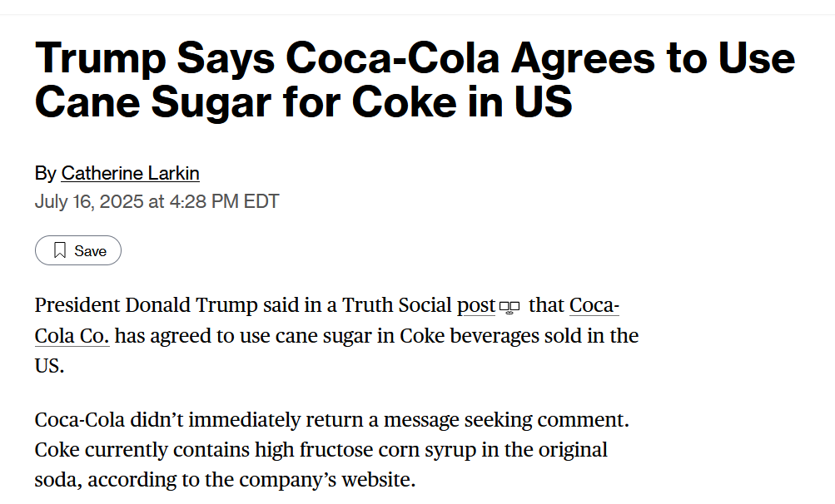
Task: Click the article headline about Coca-Cola
Action: pyautogui.click(x=415, y=80)
